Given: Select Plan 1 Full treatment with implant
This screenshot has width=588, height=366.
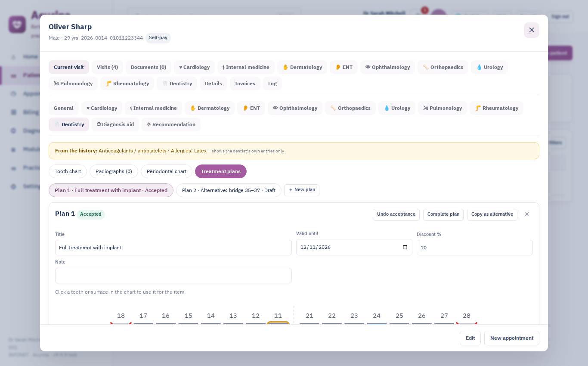Looking at the screenshot, I should coord(111,190).
